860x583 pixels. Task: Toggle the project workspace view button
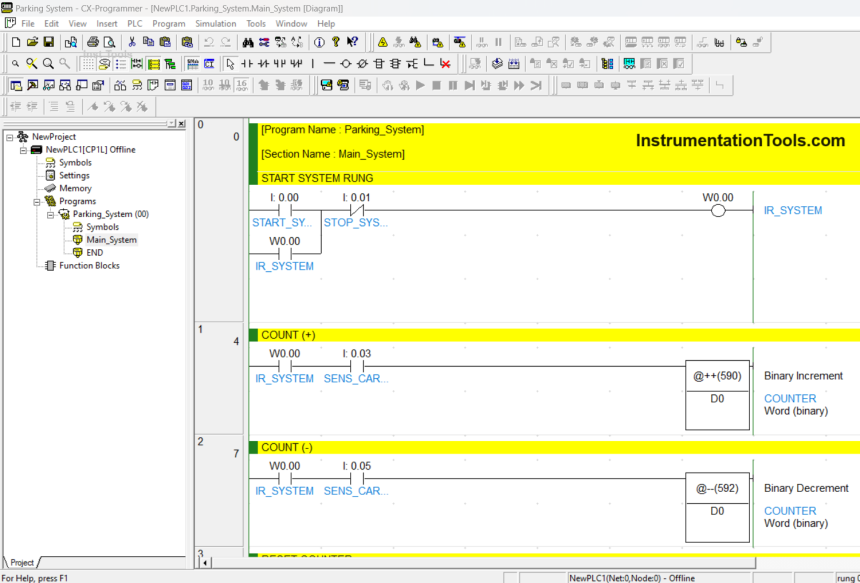(16, 86)
